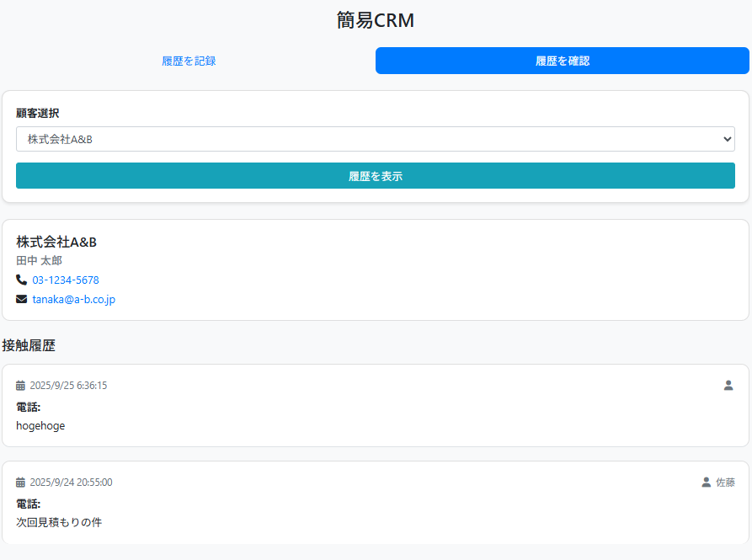This screenshot has height=560, width=752.
Task: Click the timestamp 2025/9/24 20:55:00
Action: [71, 483]
